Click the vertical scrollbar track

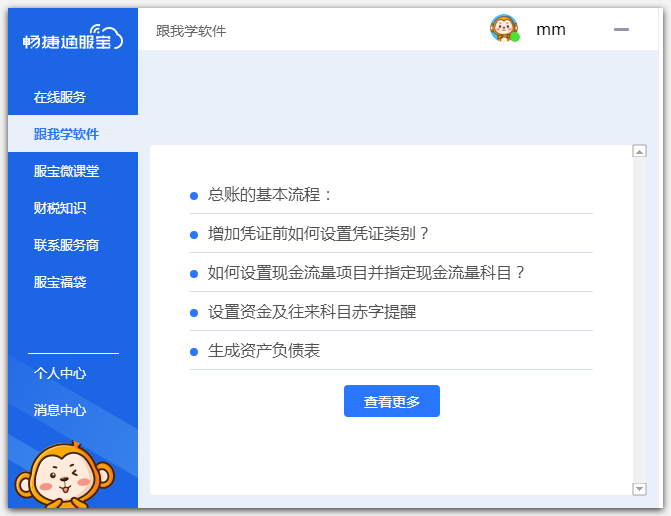click(639, 320)
